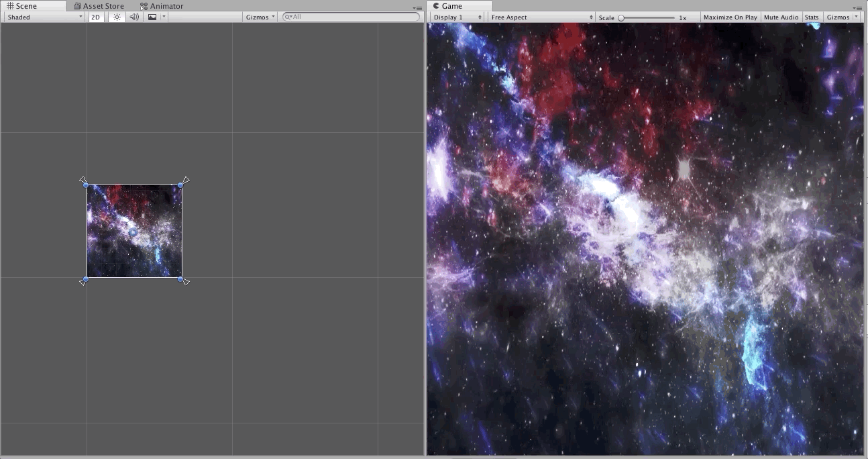Toggle 2D view mode in Scene
Image resolution: width=868 pixels, height=459 pixels.
coord(96,17)
